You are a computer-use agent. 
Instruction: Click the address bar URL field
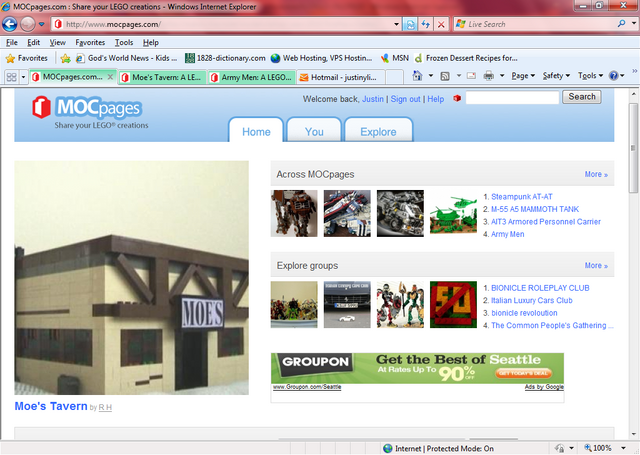coord(222,24)
